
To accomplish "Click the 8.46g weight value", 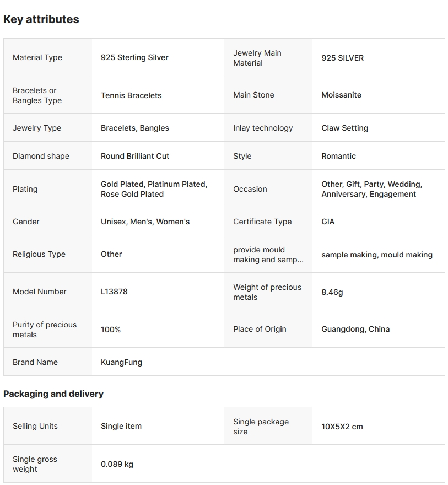I will coord(332,292).
